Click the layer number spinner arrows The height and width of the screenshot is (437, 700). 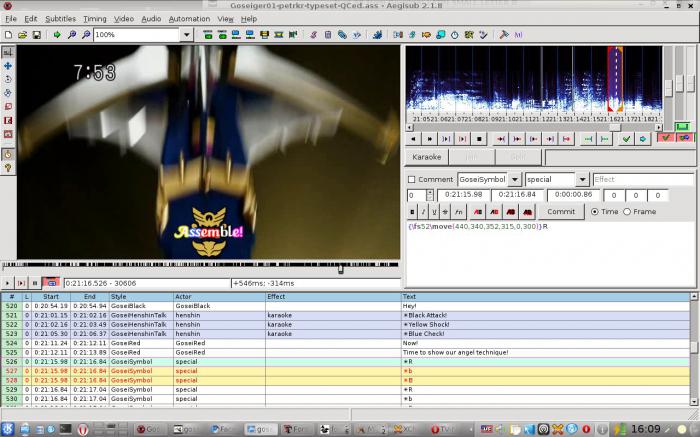[429, 195]
